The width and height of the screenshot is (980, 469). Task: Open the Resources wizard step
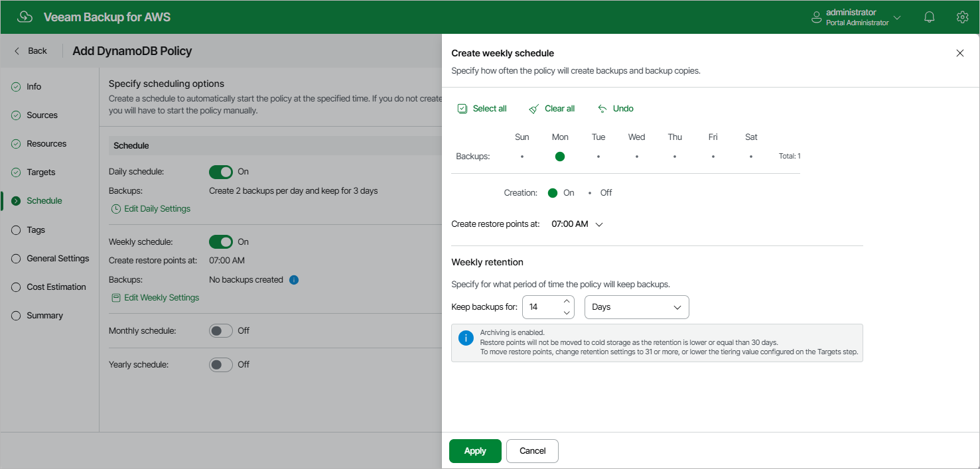pyautogui.click(x=46, y=144)
